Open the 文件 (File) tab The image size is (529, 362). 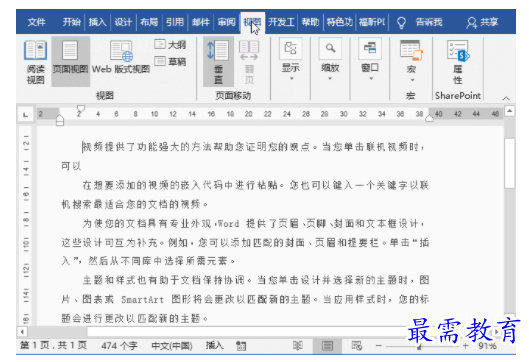[36, 22]
